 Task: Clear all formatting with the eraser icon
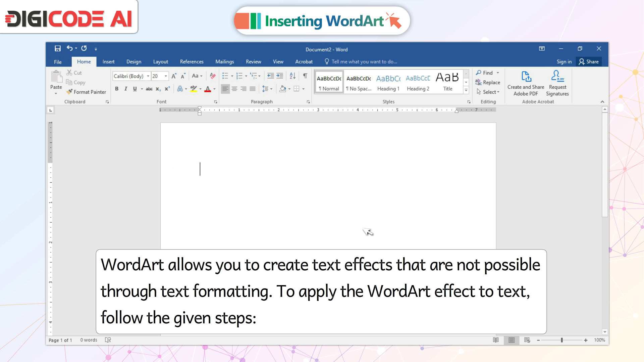point(212,76)
